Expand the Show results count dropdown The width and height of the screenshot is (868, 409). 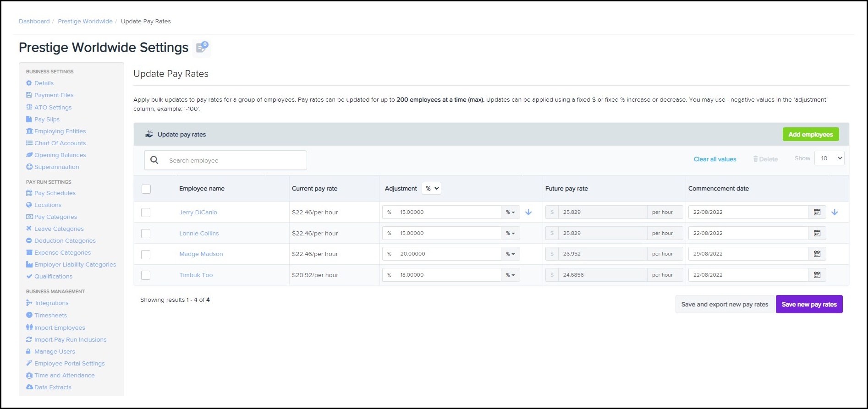[829, 158]
